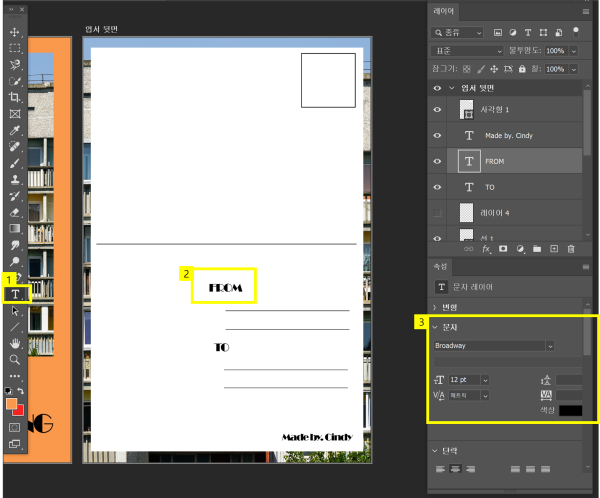
Task: Hide the FROM text layer
Action: 437,162
